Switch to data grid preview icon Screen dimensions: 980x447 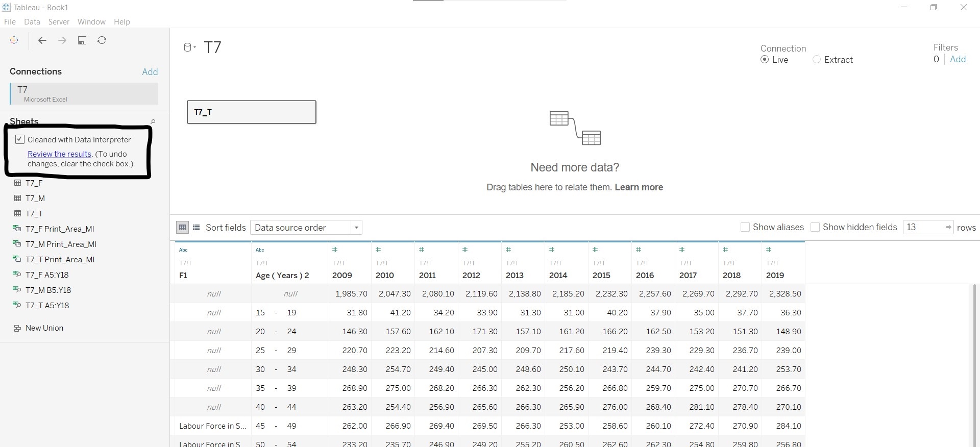(x=182, y=228)
